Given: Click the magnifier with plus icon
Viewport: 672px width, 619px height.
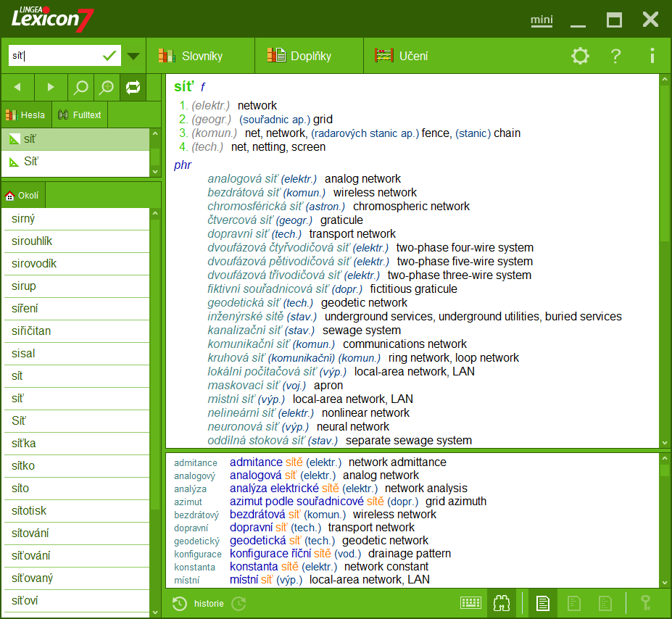Looking at the screenshot, I should 107,88.
